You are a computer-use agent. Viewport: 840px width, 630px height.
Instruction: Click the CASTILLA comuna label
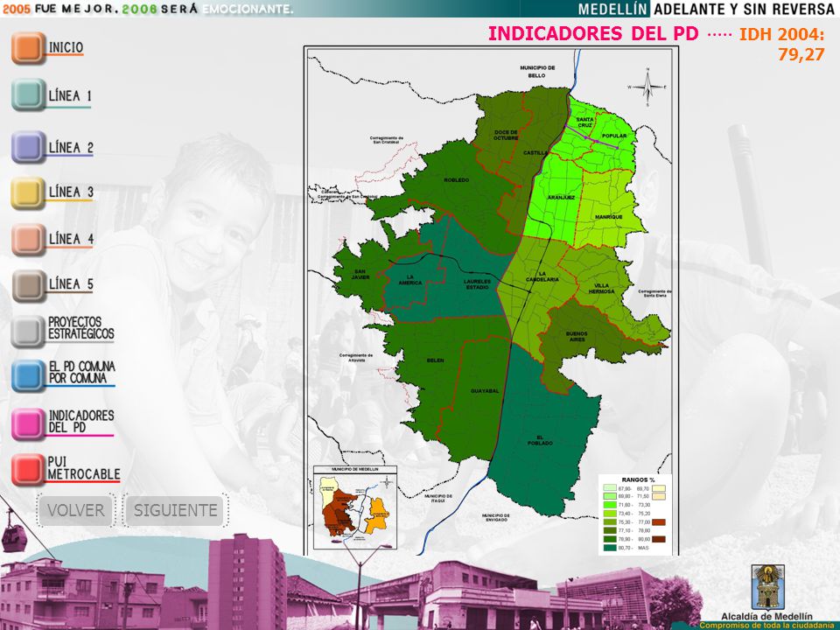(535, 153)
